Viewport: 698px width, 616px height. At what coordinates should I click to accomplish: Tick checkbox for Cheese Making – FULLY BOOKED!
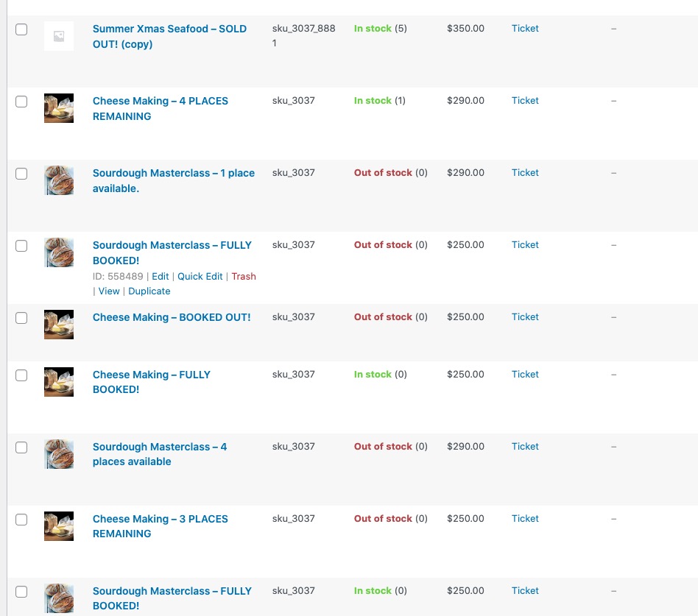click(x=21, y=375)
